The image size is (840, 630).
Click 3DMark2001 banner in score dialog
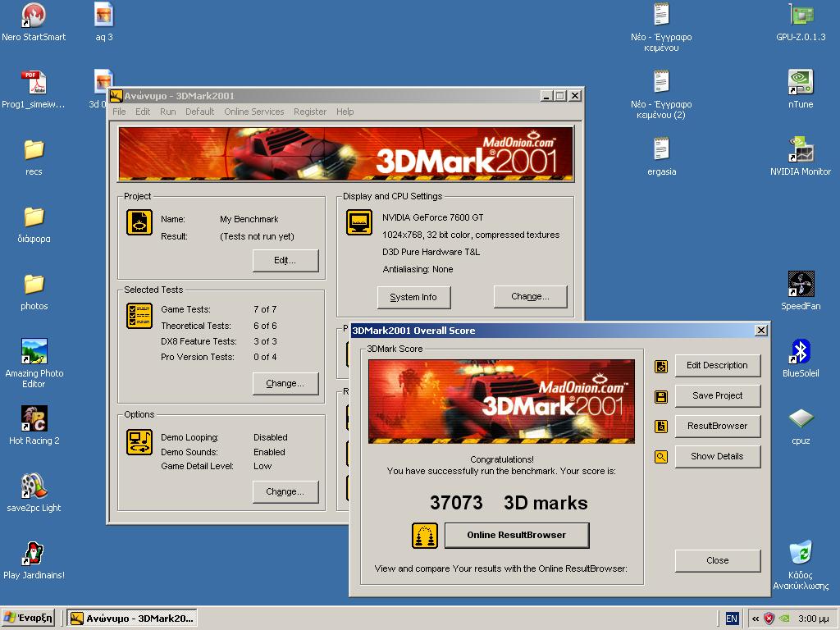click(501, 401)
